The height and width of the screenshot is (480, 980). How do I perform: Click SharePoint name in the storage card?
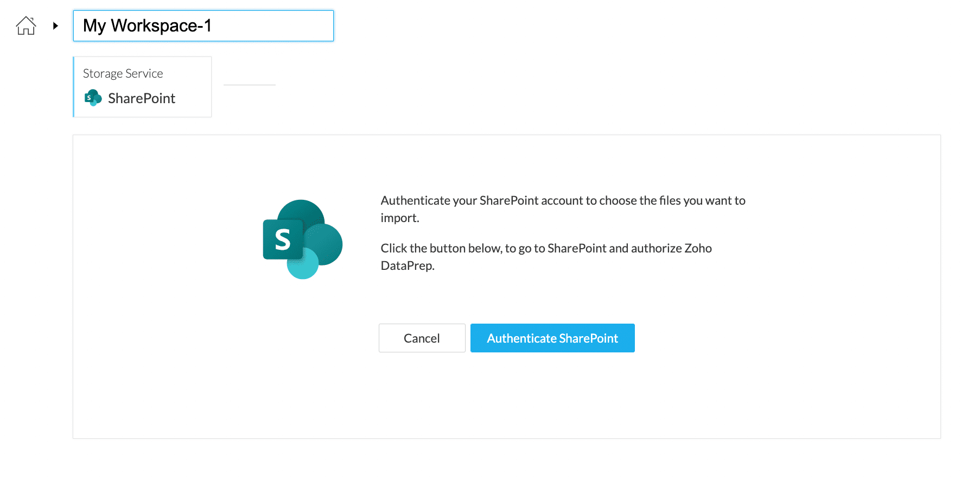[x=141, y=98]
